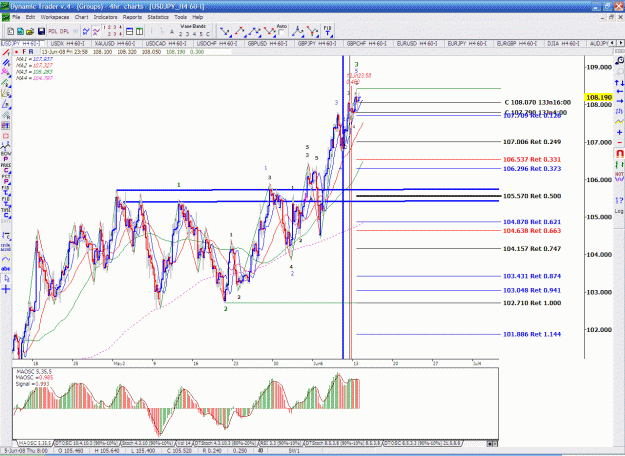Select Wave Bands option C
625x456 pixels.
click(207, 34)
